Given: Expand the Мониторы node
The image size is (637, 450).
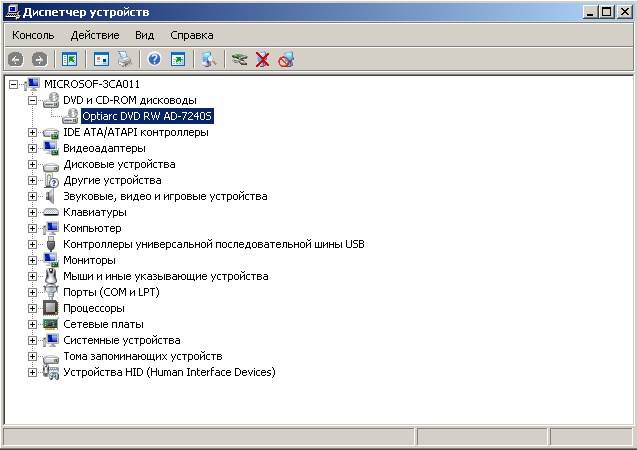Looking at the screenshot, I should point(32,260).
